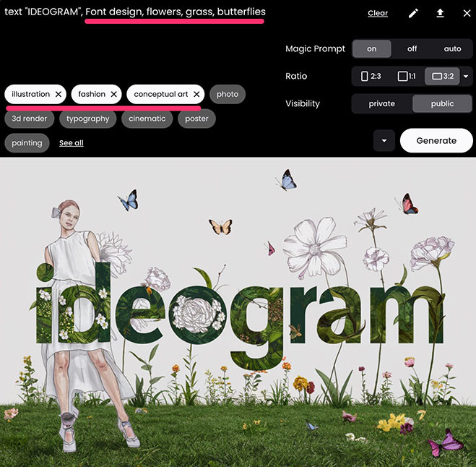
Task: Add the 3d render style tag
Action: click(30, 119)
